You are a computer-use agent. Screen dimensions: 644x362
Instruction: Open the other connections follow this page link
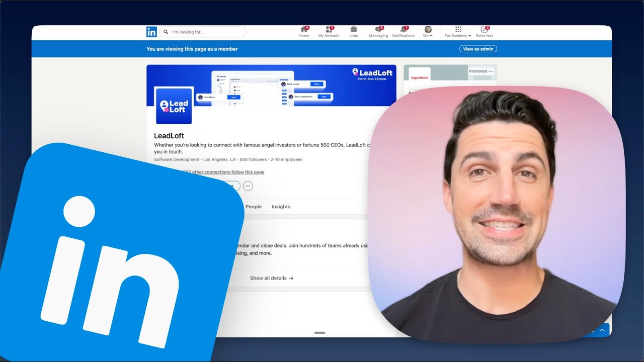click(x=224, y=172)
